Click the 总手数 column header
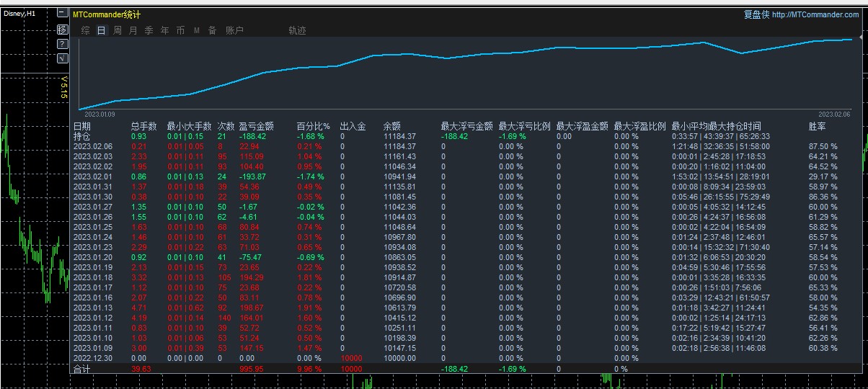 click(x=143, y=126)
